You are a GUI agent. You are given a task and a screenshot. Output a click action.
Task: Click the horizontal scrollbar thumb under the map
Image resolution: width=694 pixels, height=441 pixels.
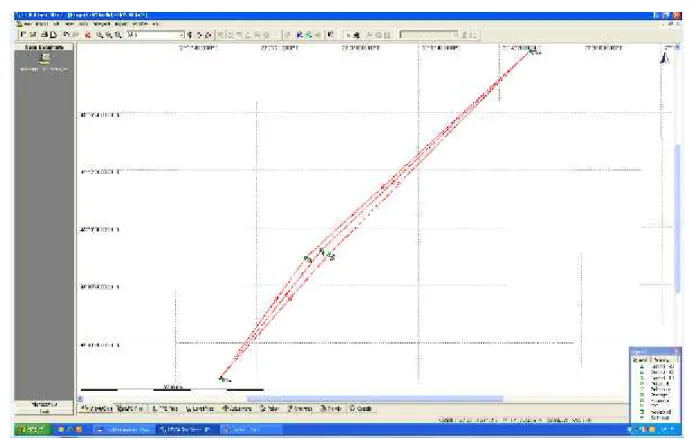[375, 399]
